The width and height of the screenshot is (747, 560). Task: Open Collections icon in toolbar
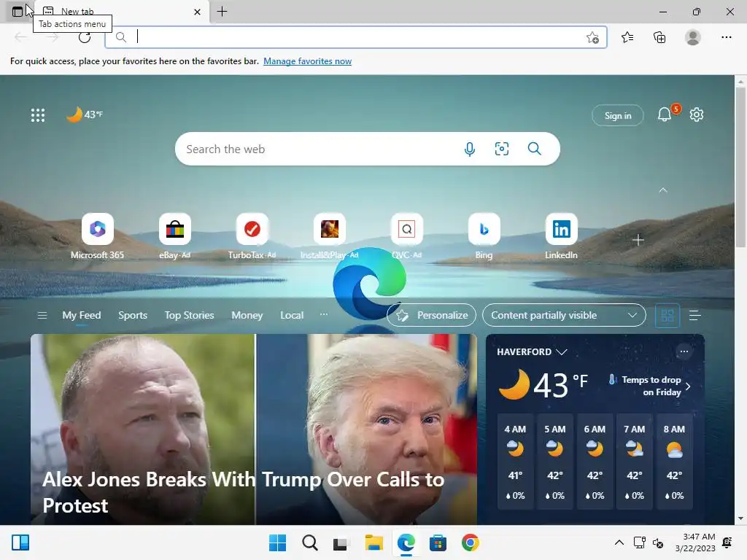659,37
